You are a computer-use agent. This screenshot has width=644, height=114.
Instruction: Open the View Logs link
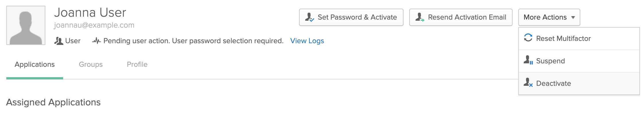[x=307, y=41]
